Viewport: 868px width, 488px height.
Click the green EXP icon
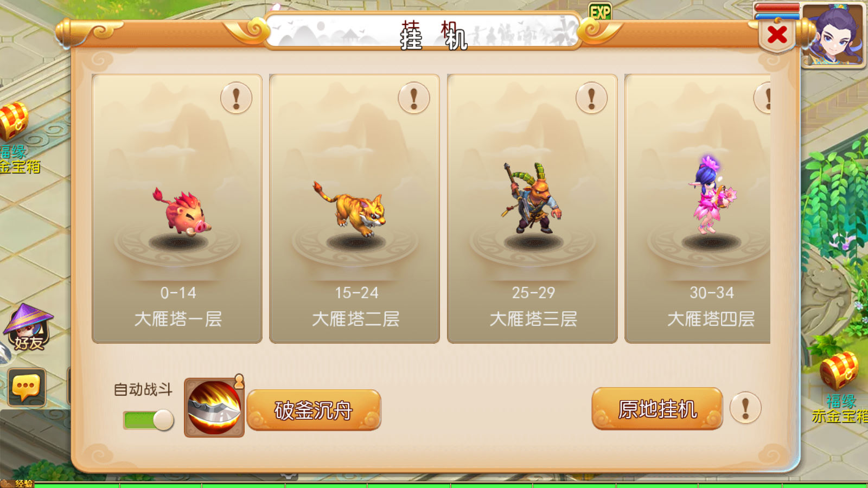point(600,11)
